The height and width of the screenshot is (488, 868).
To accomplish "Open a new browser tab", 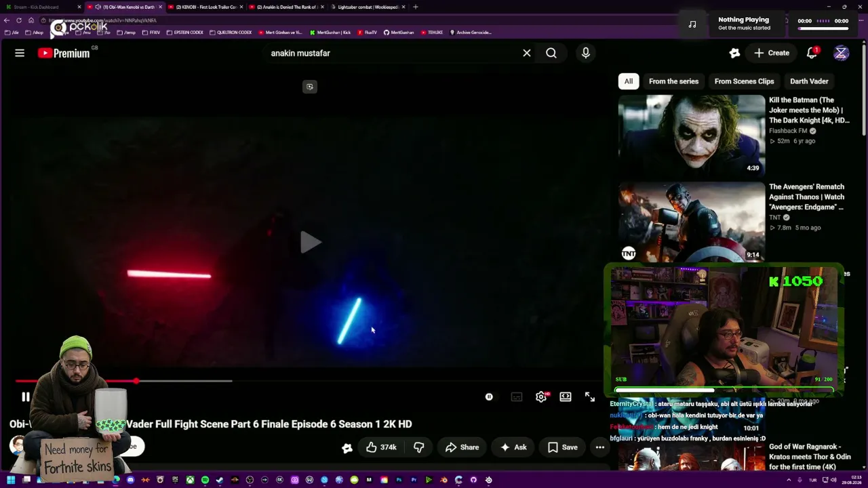I will tap(415, 7).
